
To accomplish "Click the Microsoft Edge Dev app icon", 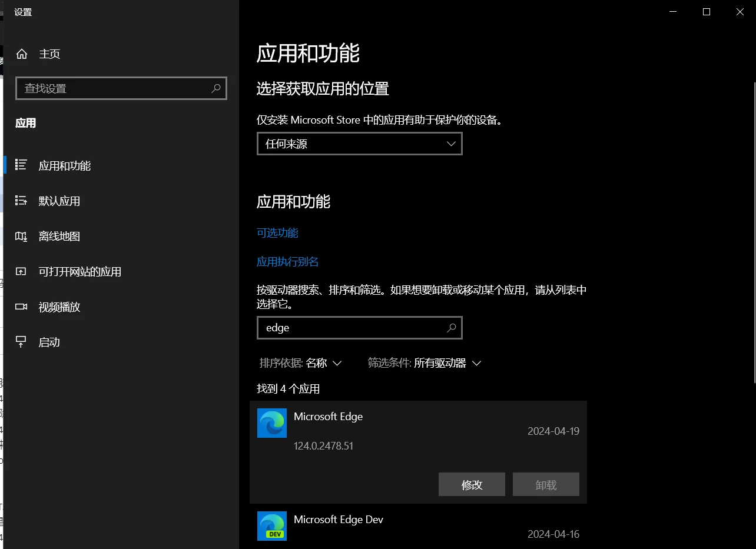I will 272,526.
